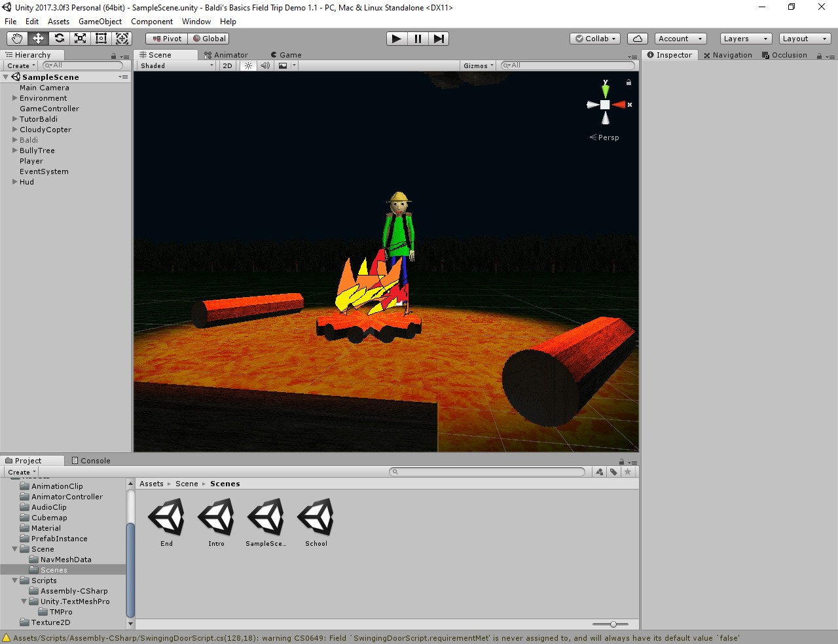Open Unity cloud services
This screenshot has width=838, height=644.
[x=637, y=38]
